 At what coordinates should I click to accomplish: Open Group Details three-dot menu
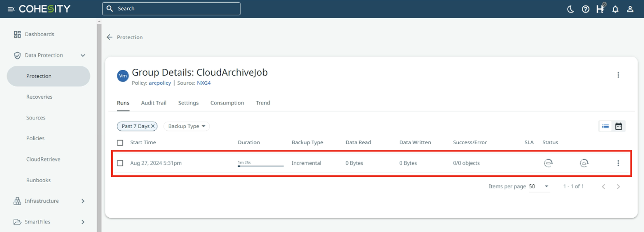click(x=618, y=75)
